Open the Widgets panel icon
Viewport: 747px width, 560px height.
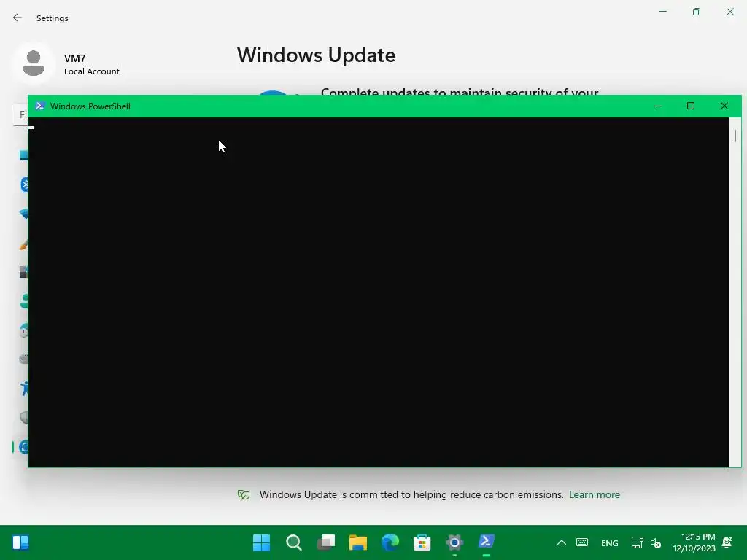click(x=20, y=542)
